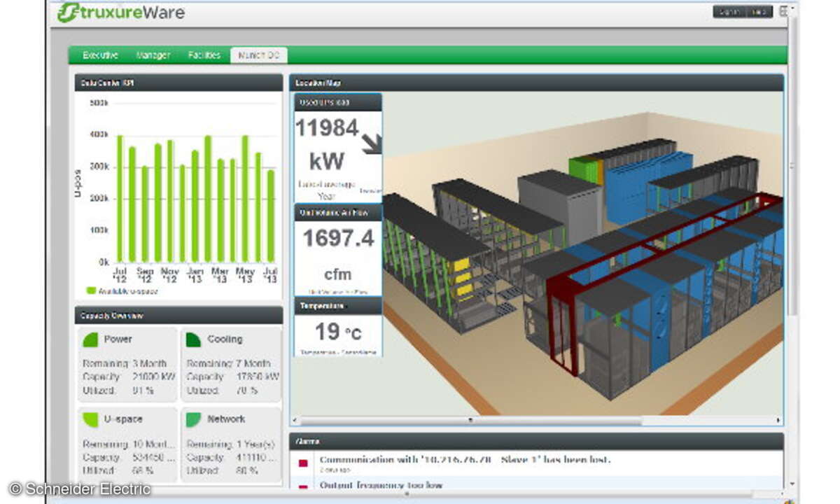Click the 11984 kW load value
This screenshot has height=504, width=840.
coord(327,145)
